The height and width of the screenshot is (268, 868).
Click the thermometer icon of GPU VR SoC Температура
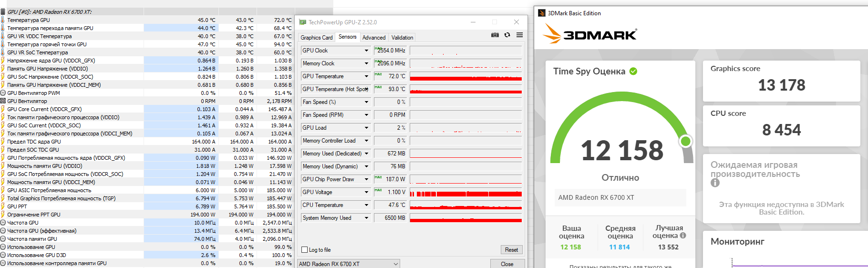pyautogui.click(x=3, y=52)
